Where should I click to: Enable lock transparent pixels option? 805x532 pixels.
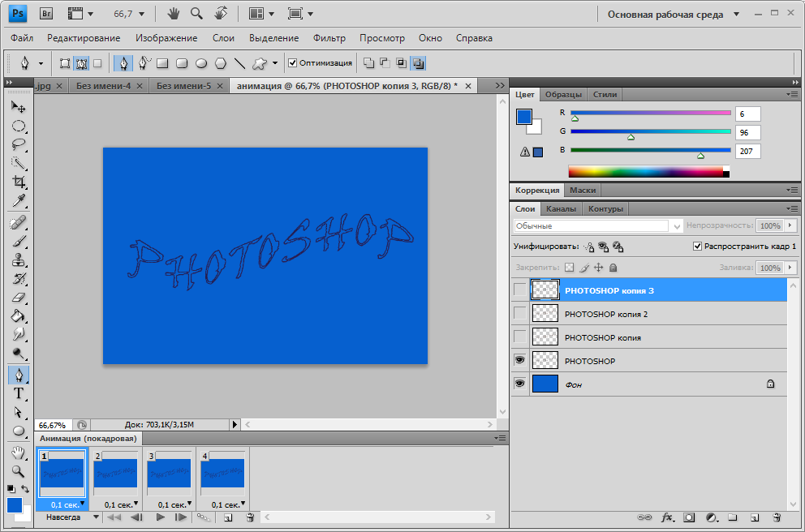point(569,268)
